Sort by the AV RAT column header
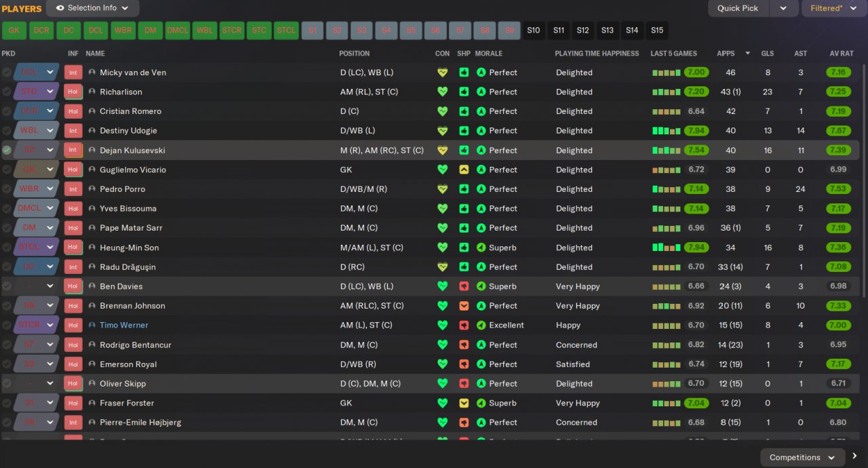The height and width of the screenshot is (468, 868). (x=842, y=54)
